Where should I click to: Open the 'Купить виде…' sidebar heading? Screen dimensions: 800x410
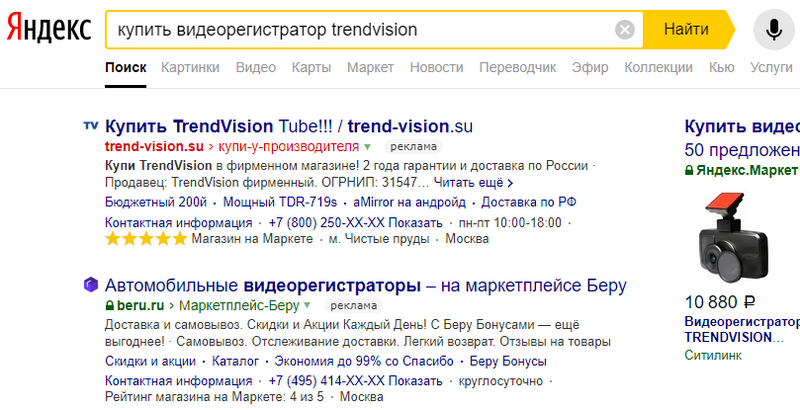[x=742, y=126]
